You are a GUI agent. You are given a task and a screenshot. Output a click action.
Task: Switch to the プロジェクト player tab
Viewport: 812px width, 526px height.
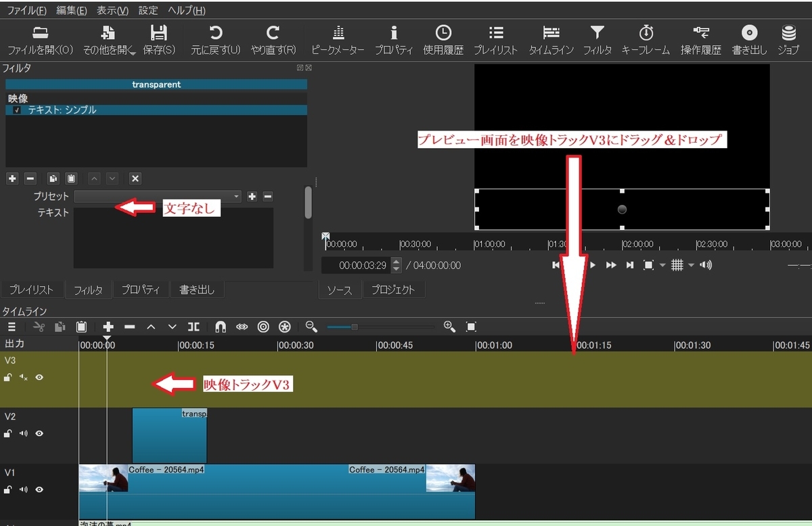tap(393, 290)
